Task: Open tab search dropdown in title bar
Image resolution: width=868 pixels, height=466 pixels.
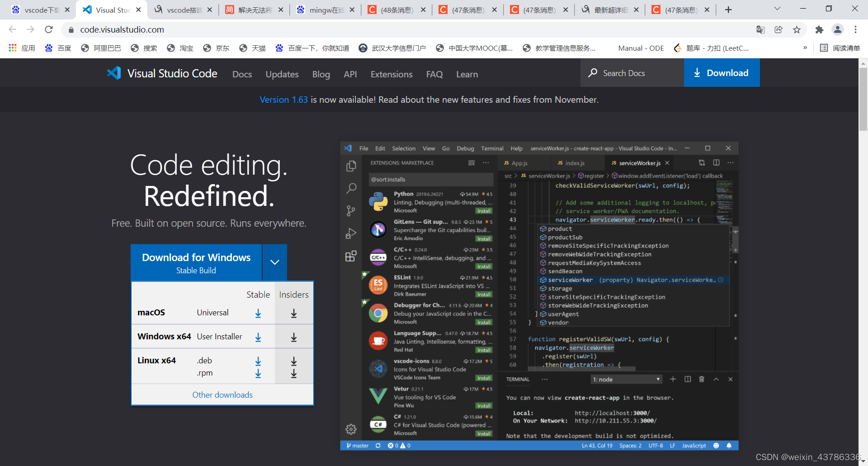Action: click(x=777, y=9)
